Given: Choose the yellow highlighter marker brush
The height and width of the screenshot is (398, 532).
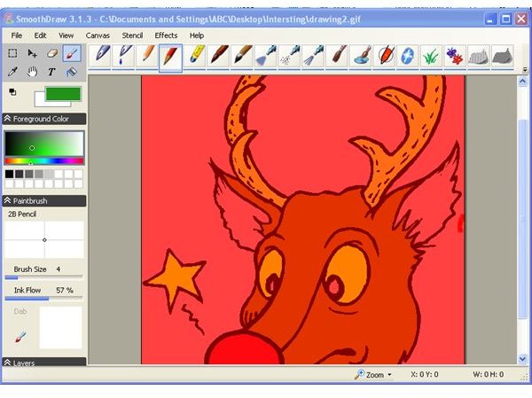Looking at the screenshot, I should (194, 56).
